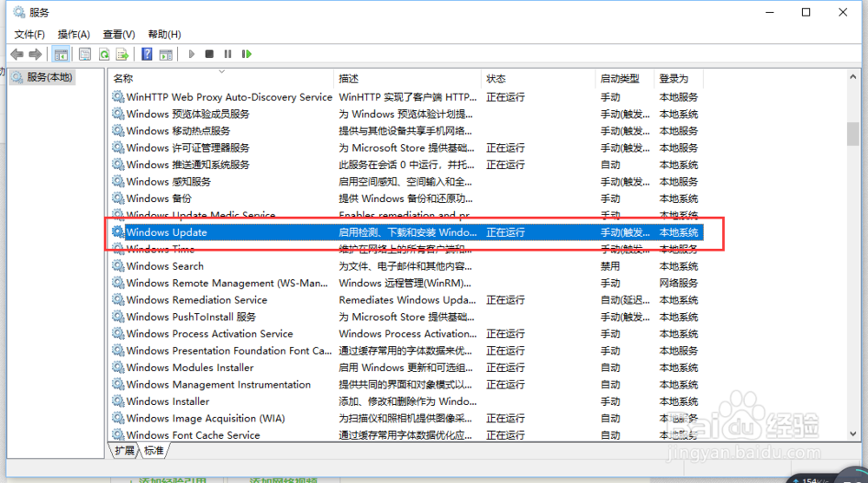The image size is (868, 483).
Task: Open the 文件(F) menu
Action: pyautogui.click(x=30, y=35)
